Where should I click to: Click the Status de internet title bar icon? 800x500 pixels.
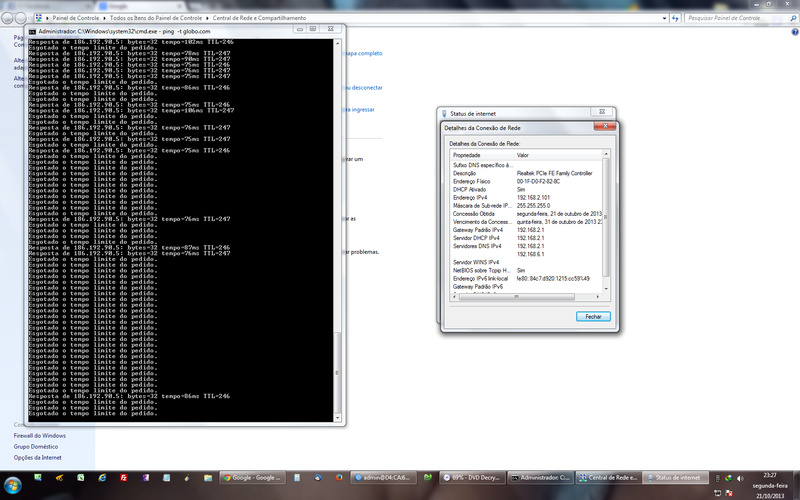point(444,113)
